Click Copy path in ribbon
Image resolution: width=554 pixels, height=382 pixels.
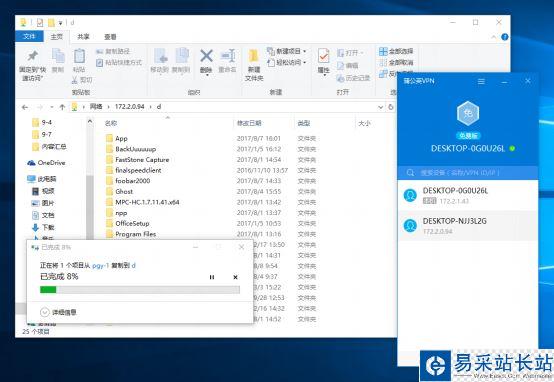pyautogui.click(x=113, y=51)
